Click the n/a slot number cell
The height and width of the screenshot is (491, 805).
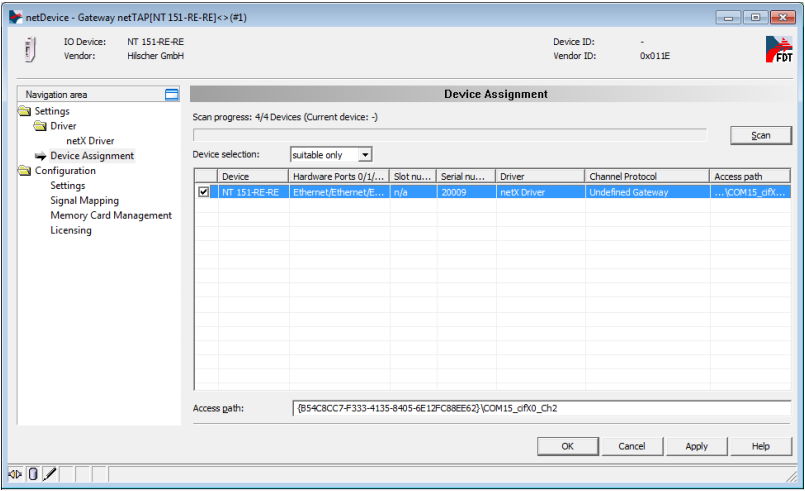tap(413, 192)
